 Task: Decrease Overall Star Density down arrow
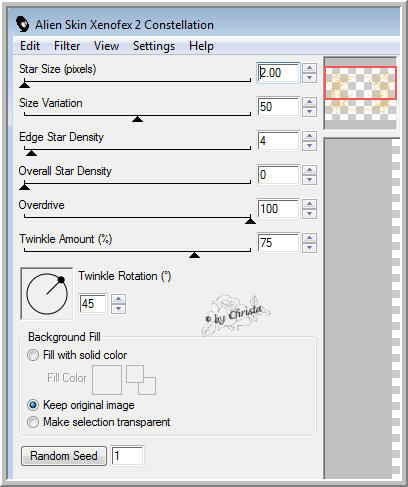[x=310, y=179]
